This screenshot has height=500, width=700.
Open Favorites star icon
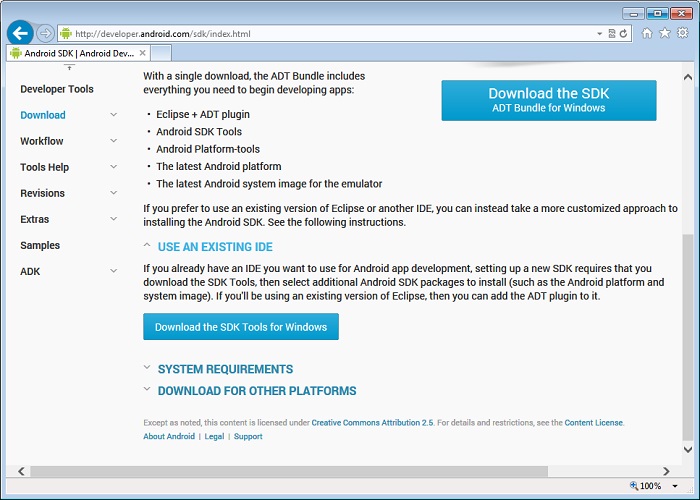point(665,33)
